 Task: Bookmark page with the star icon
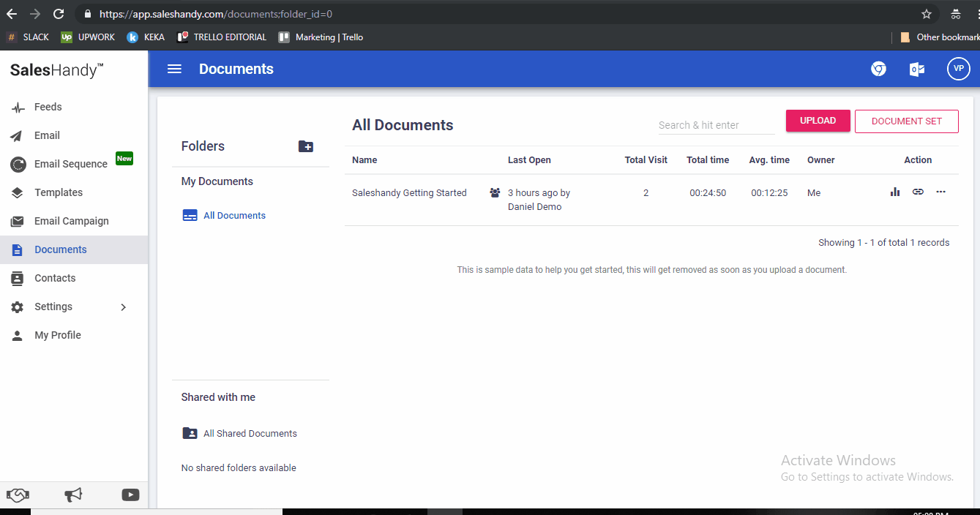[x=927, y=14]
